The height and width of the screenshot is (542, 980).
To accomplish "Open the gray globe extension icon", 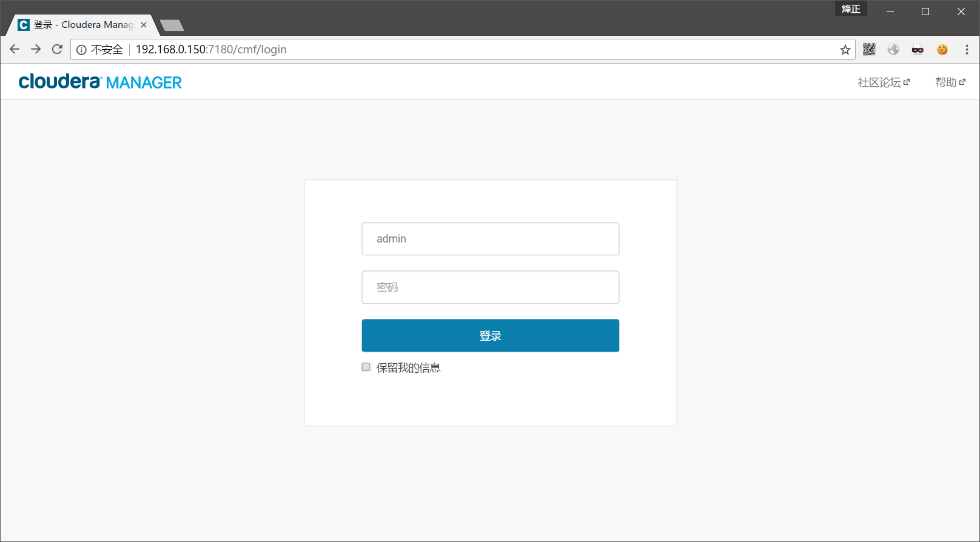I will click(893, 50).
